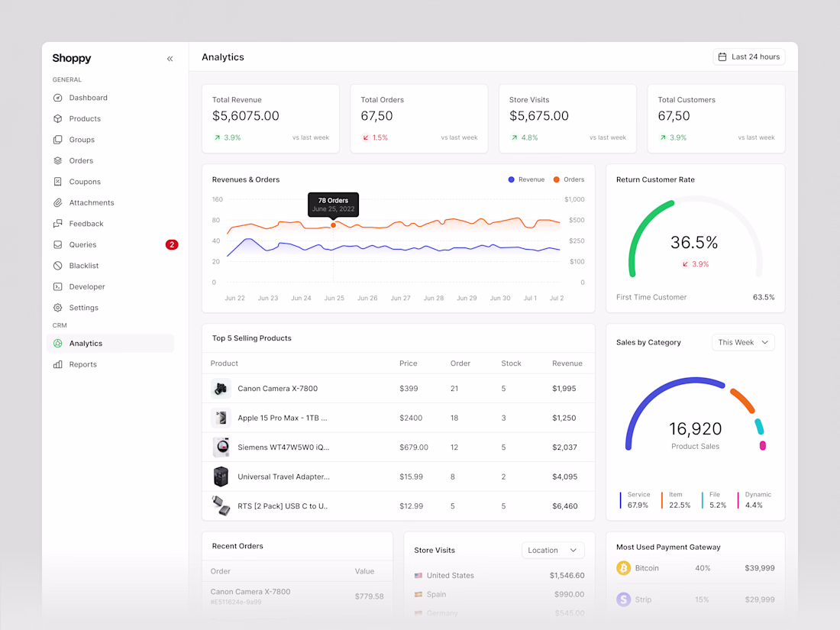Go to Products page
Image resolution: width=840 pixels, height=630 pixels.
point(111,118)
